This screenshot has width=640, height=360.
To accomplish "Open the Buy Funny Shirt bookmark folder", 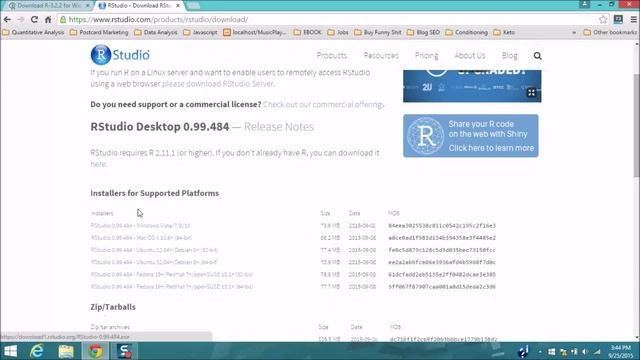I will pos(378,32).
